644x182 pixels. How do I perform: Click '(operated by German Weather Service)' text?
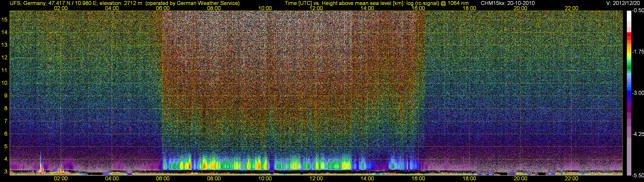(x=193, y=3)
